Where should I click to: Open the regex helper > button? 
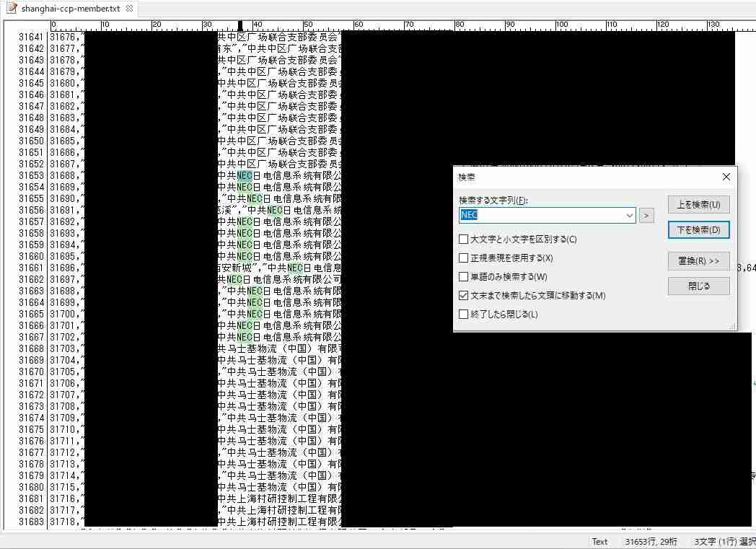tap(646, 216)
